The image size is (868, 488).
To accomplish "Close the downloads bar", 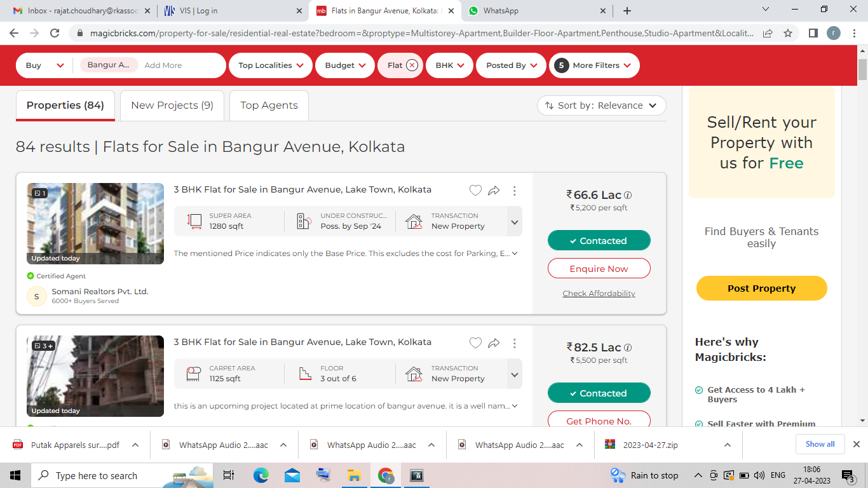I will point(856,445).
